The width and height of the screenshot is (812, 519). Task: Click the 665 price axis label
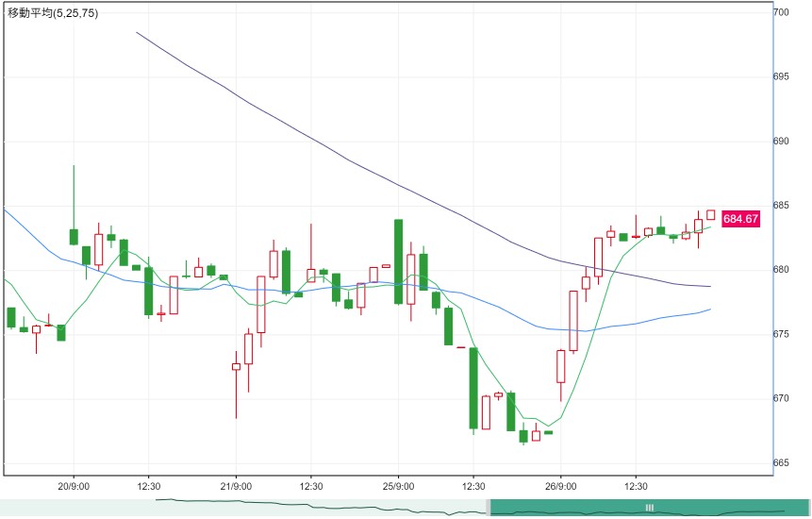[782, 463]
